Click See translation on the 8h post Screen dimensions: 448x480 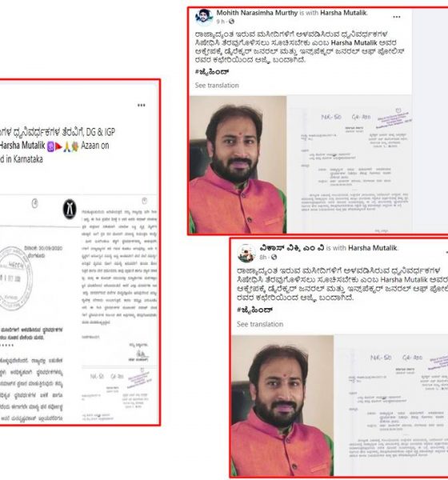tap(260, 324)
